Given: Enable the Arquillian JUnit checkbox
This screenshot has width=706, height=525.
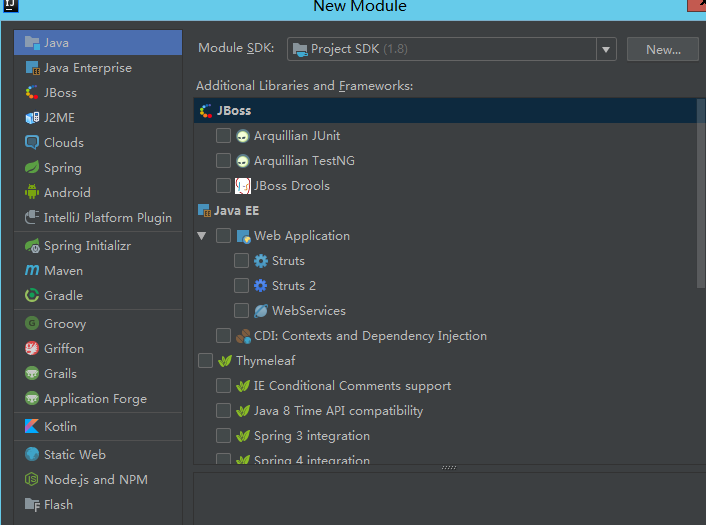Looking at the screenshot, I should (x=223, y=136).
